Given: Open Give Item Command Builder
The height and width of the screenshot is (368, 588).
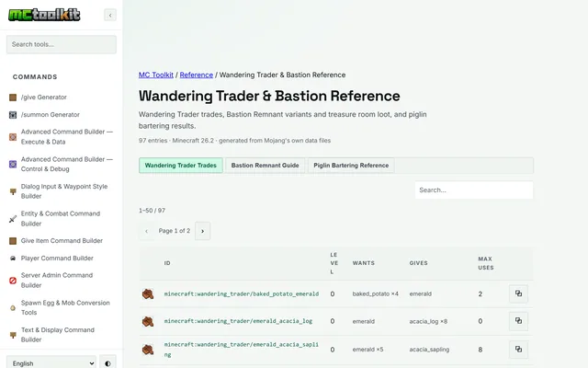Looking at the screenshot, I should [x=62, y=241].
